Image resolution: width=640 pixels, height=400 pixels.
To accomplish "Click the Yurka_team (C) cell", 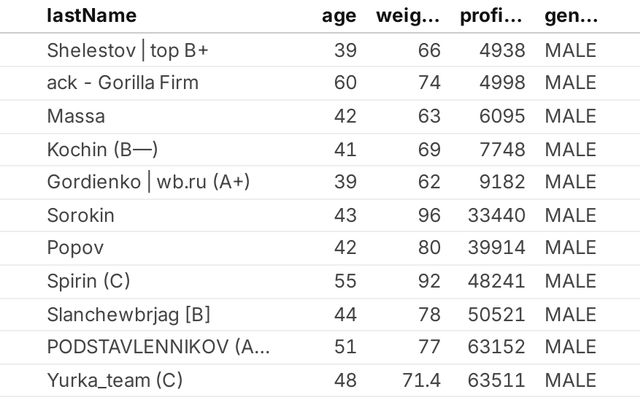I will click(x=114, y=380).
